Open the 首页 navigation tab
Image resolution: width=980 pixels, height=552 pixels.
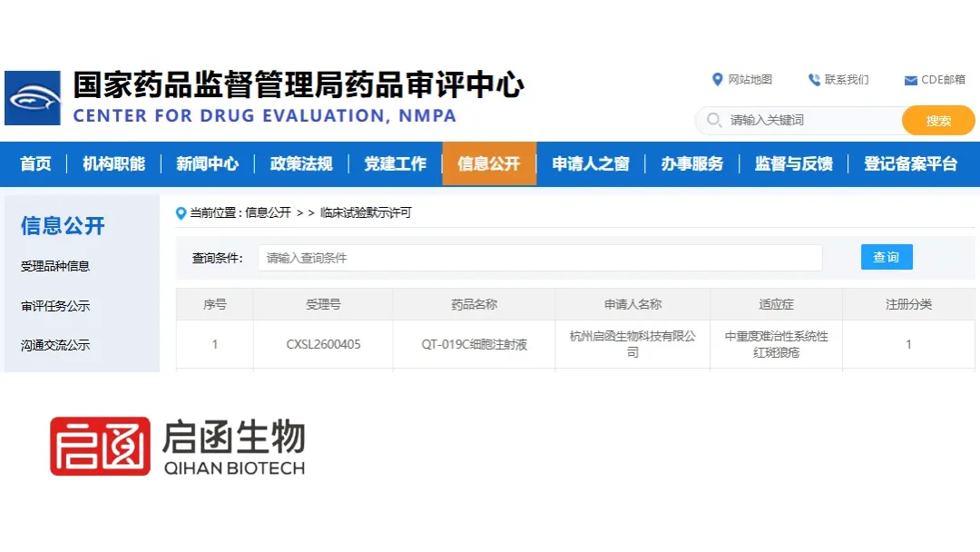click(x=35, y=163)
